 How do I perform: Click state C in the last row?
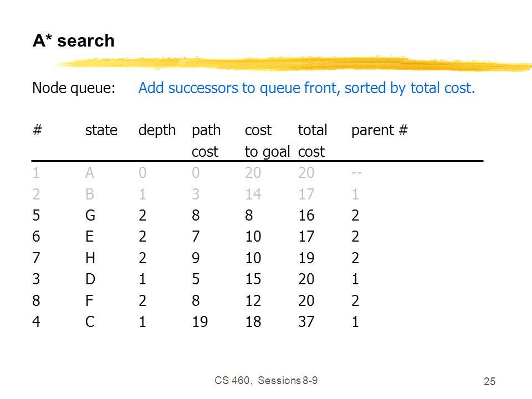tap(90, 321)
